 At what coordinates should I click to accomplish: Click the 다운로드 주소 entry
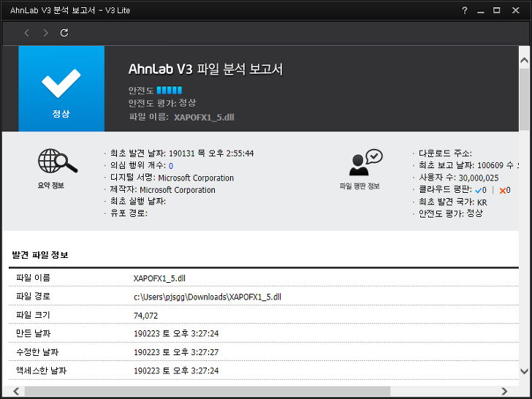click(x=445, y=153)
